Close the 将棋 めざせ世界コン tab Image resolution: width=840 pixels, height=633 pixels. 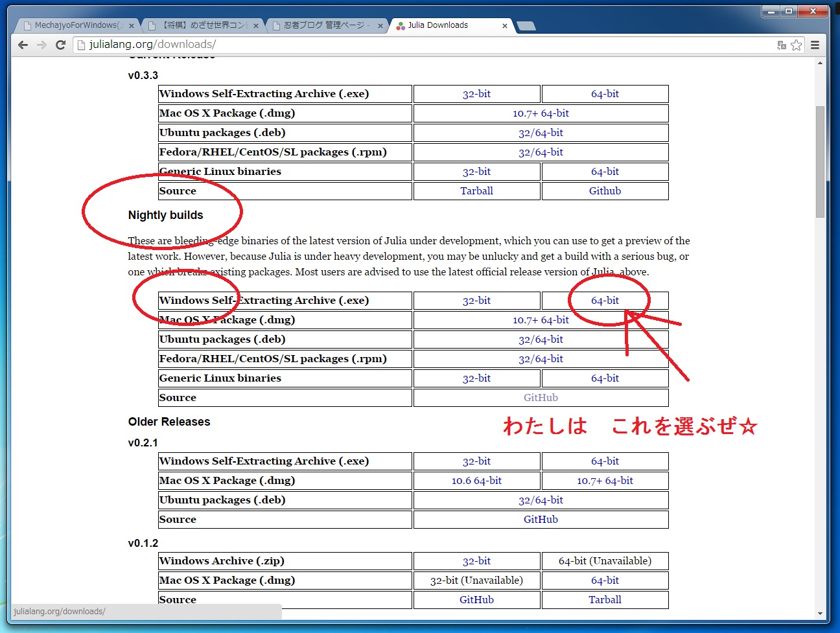[x=256, y=26]
